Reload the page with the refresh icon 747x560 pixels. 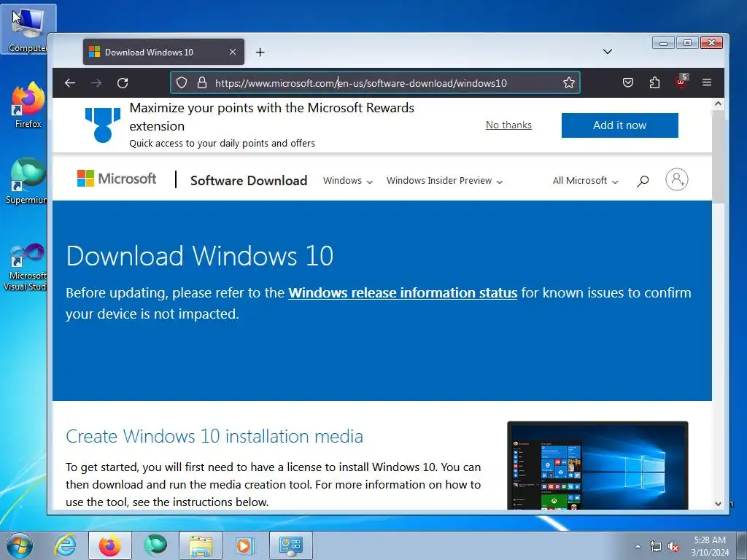123,83
